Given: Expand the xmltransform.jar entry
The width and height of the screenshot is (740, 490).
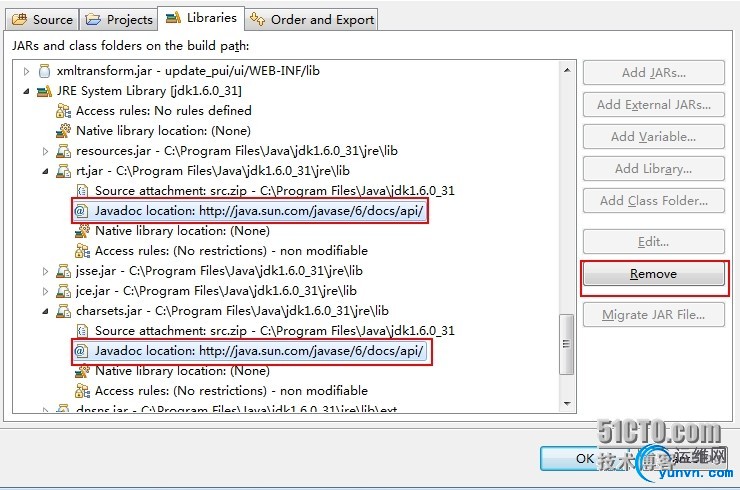Looking at the screenshot, I should (26, 71).
